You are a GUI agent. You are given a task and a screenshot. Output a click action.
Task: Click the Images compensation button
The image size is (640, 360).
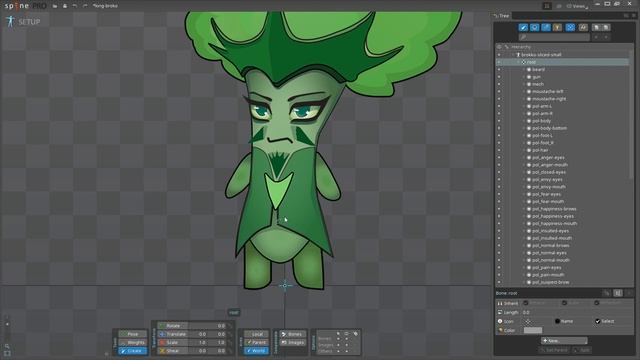pyautogui.click(x=293, y=342)
